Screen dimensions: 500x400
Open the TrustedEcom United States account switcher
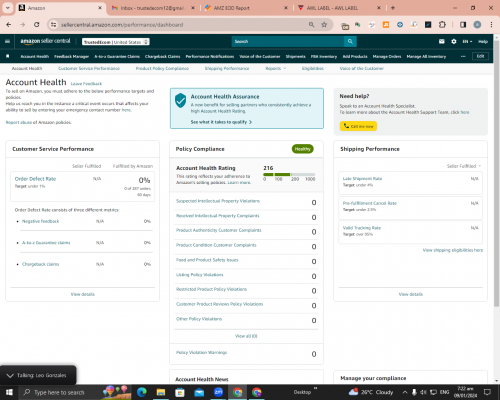coord(116,42)
